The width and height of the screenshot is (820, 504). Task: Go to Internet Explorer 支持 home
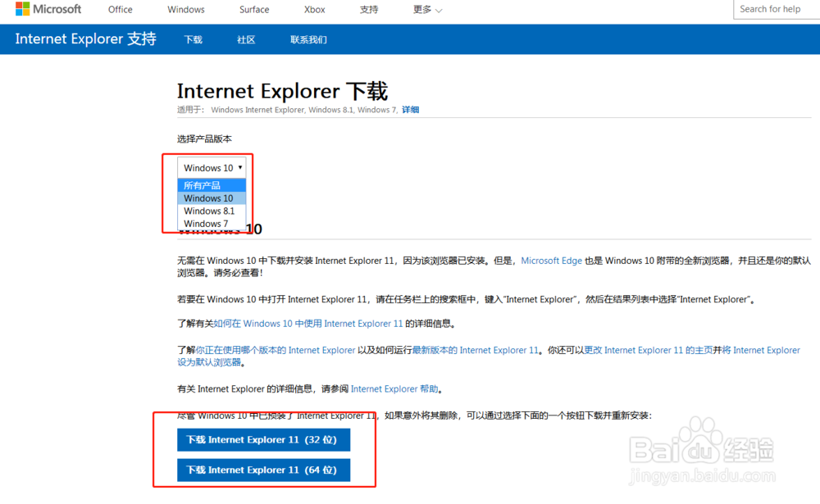(86, 39)
